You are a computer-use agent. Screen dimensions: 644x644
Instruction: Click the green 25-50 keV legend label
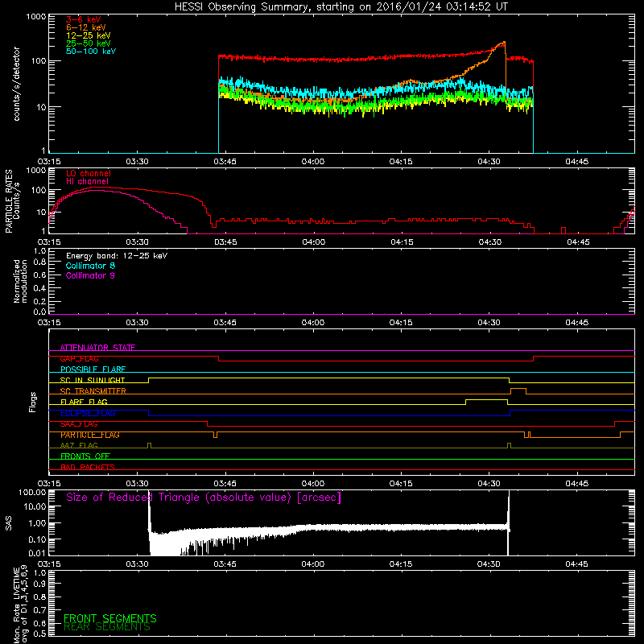(89, 43)
